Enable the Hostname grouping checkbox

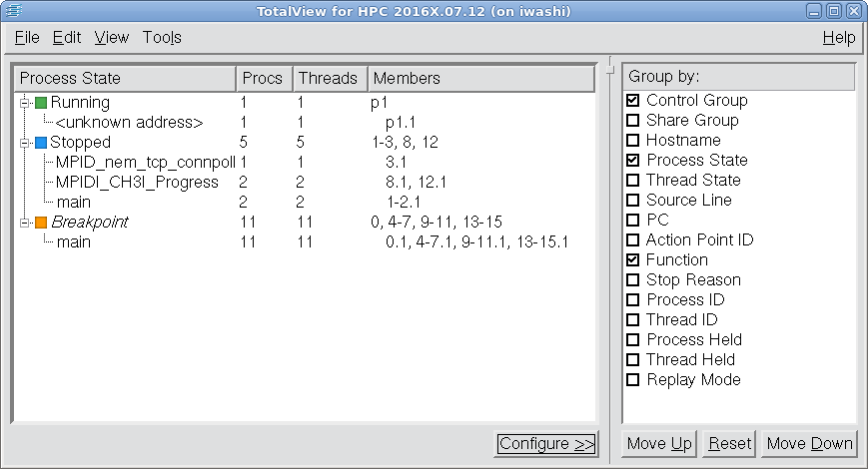pyautogui.click(x=632, y=141)
